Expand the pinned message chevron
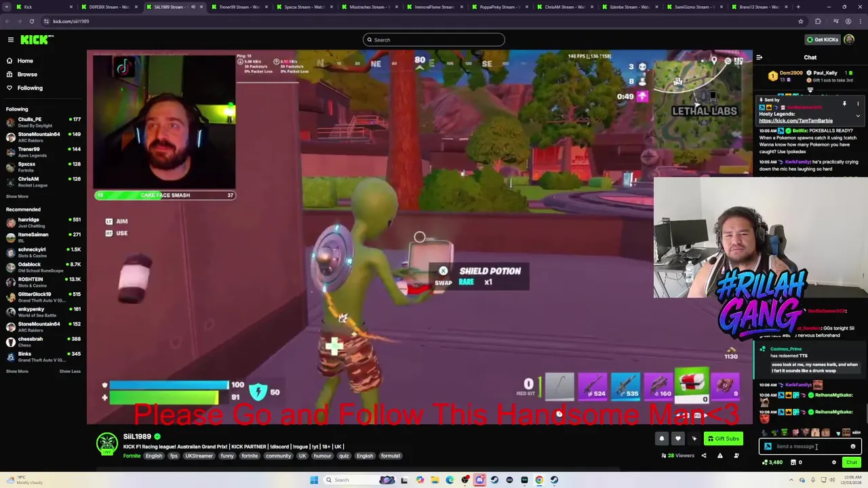The image size is (868, 488). click(x=858, y=116)
